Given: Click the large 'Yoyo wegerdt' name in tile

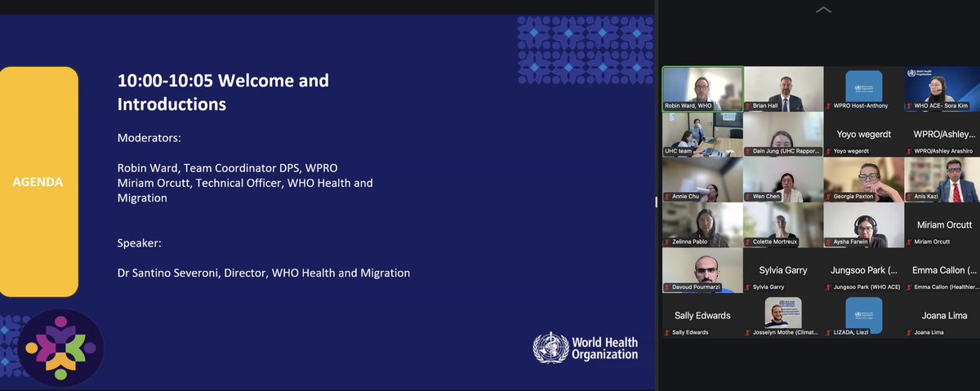Looking at the screenshot, I should coord(862,134).
